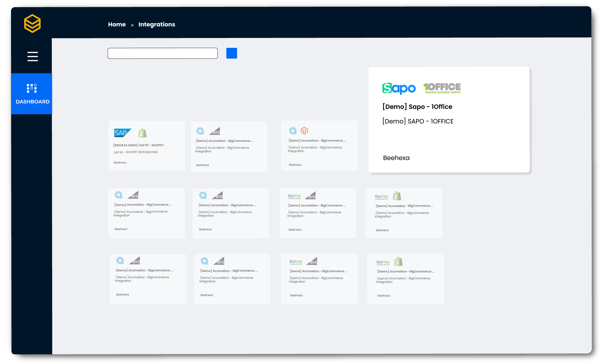This screenshot has width=602, height=364.
Task: Open the hamburger menu in sidebar
Action: click(32, 56)
